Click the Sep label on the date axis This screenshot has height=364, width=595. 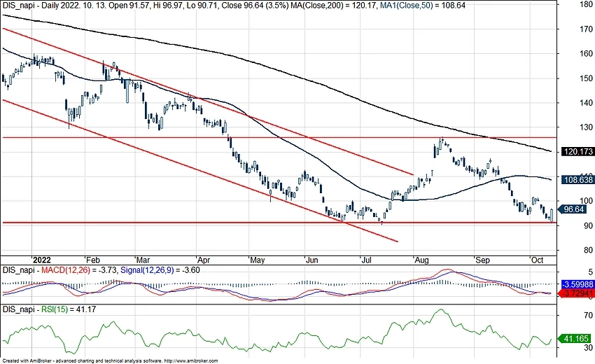[482, 260]
